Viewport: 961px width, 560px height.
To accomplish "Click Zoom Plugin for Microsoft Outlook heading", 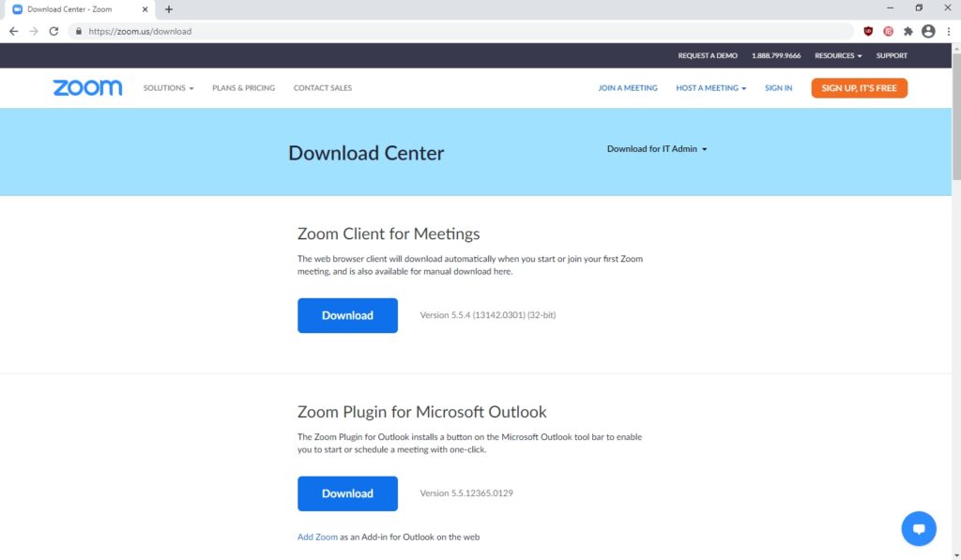I will click(x=421, y=412).
